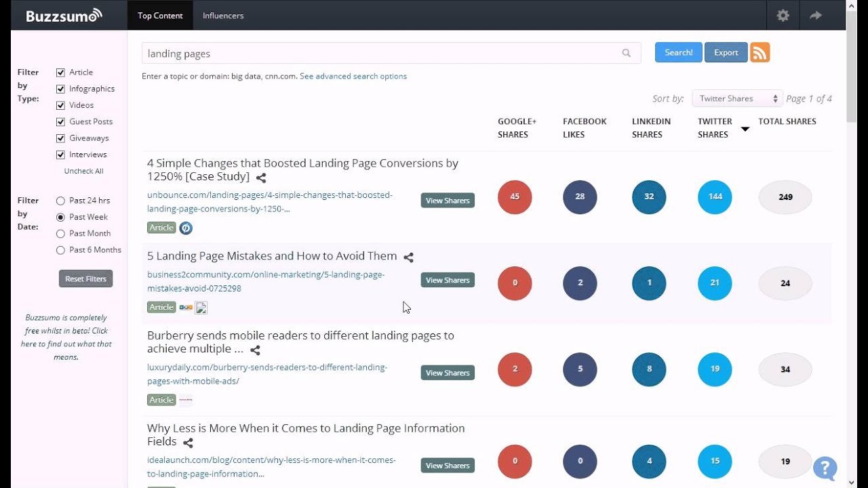The width and height of the screenshot is (868, 488).
Task: Select Past 6 Months date filter
Action: click(60, 250)
